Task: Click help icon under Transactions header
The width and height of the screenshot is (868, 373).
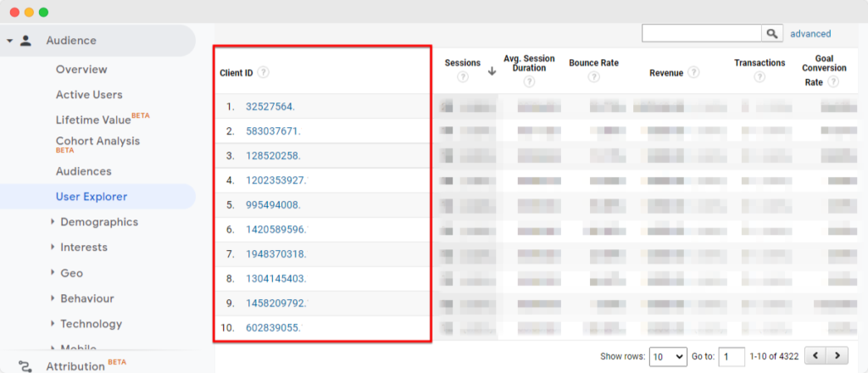Action: tap(759, 77)
